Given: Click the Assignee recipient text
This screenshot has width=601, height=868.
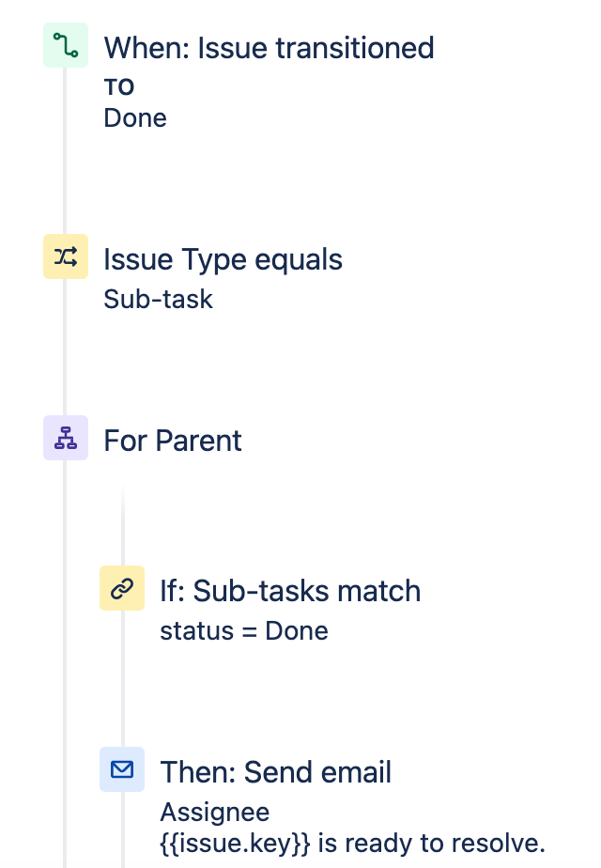Looking at the screenshot, I should click(x=214, y=812).
